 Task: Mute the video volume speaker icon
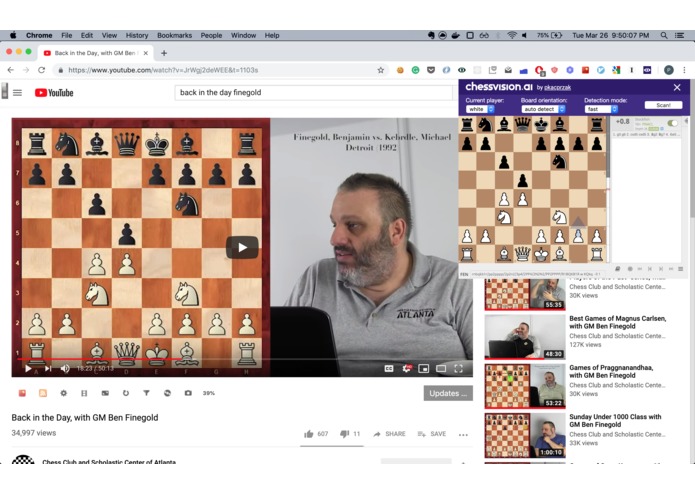tap(65, 368)
